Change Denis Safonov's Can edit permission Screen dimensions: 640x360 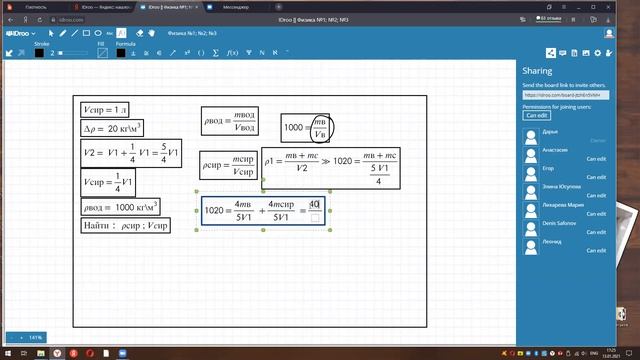click(x=596, y=232)
